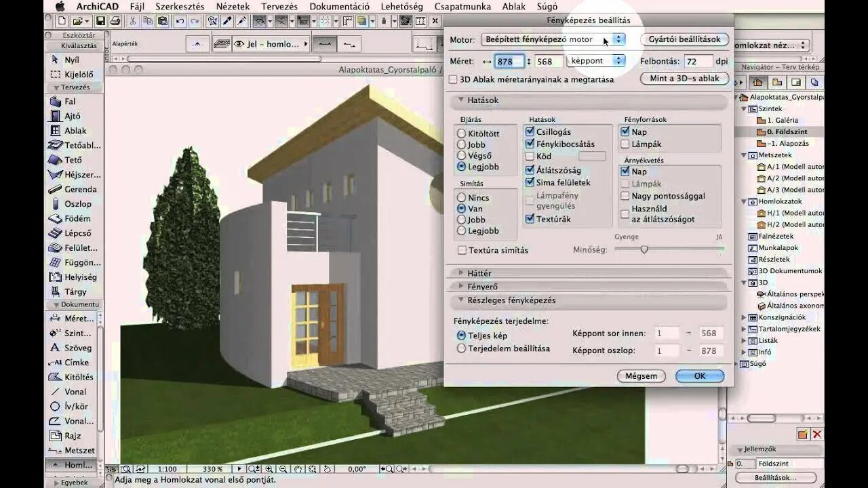Select the Végső method radio button

462,155
